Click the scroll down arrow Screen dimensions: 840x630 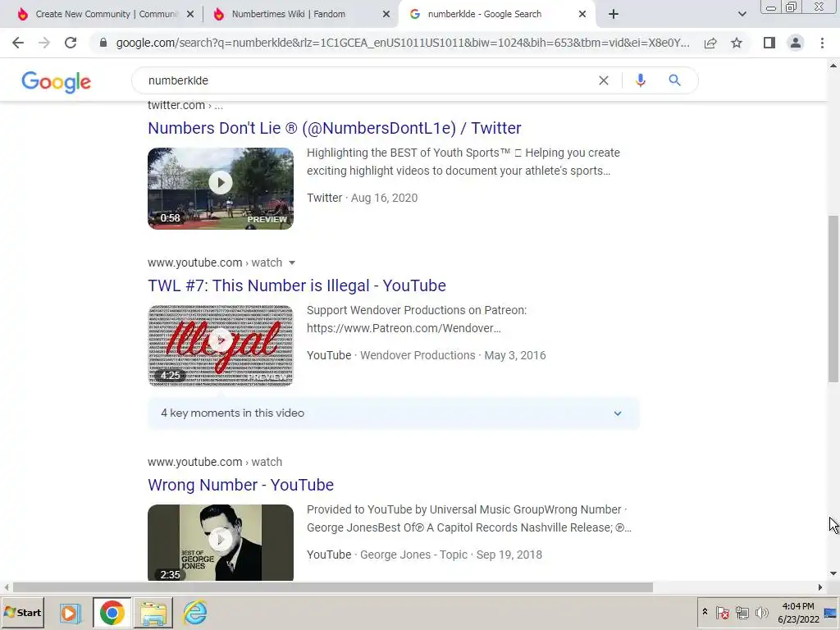tap(833, 573)
